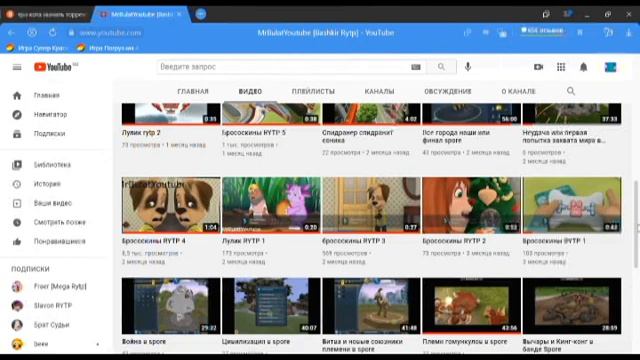640x360 pixels.
Task: Open the account avatar menu
Action: [x=610, y=67]
